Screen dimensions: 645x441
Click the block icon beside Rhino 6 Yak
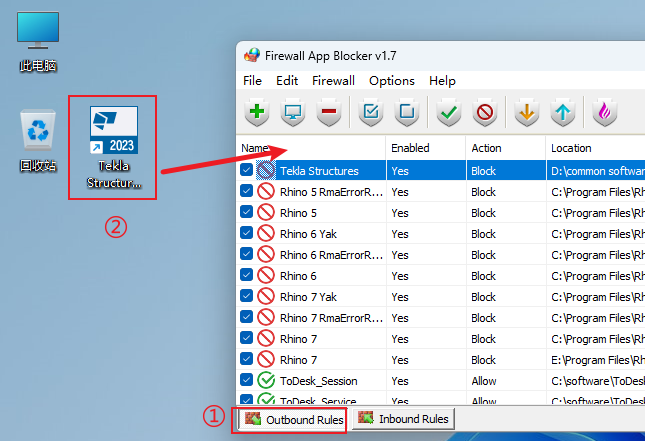coord(266,233)
